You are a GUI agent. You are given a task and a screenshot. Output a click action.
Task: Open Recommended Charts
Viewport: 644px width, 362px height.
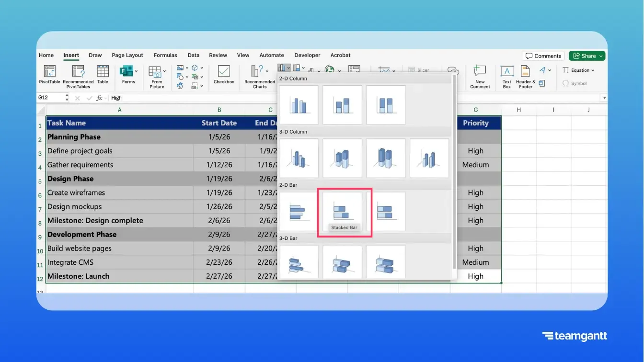(x=259, y=77)
